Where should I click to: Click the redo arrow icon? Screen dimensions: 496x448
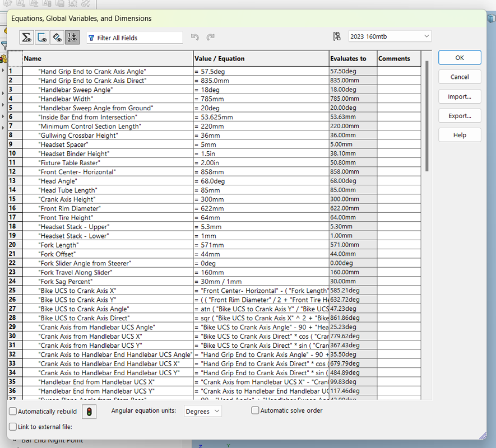click(x=210, y=38)
